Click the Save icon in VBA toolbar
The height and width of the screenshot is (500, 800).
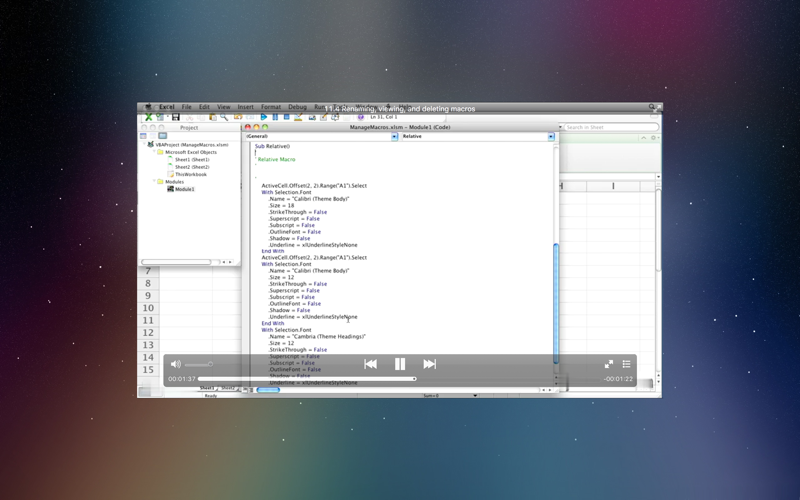coord(176,117)
